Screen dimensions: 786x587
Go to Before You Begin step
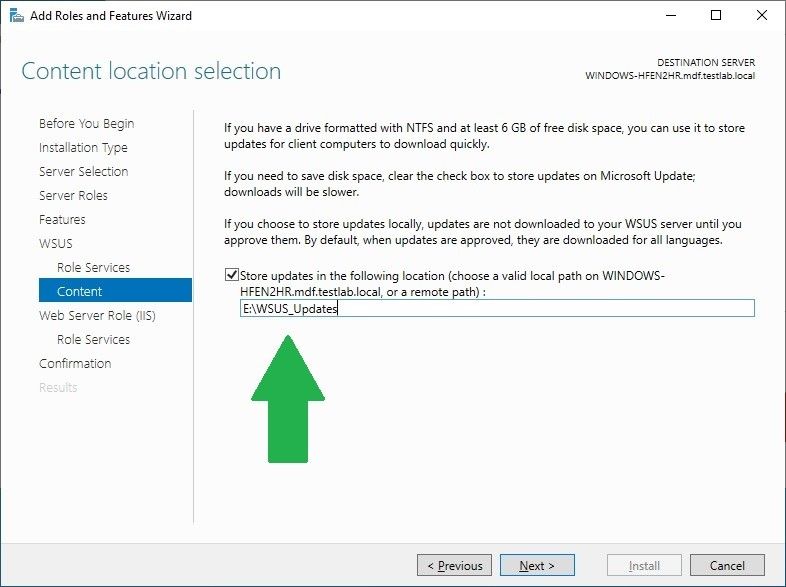(x=87, y=123)
